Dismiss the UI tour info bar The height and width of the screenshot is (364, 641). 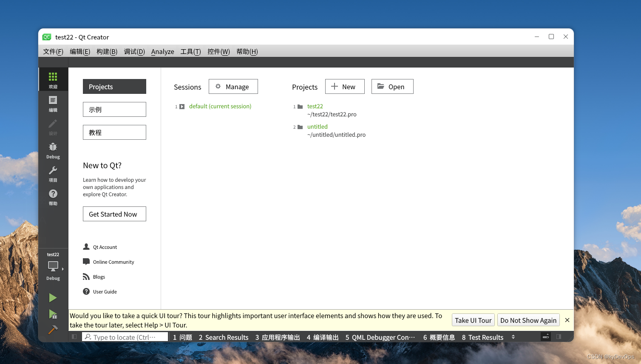tap(567, 320)
